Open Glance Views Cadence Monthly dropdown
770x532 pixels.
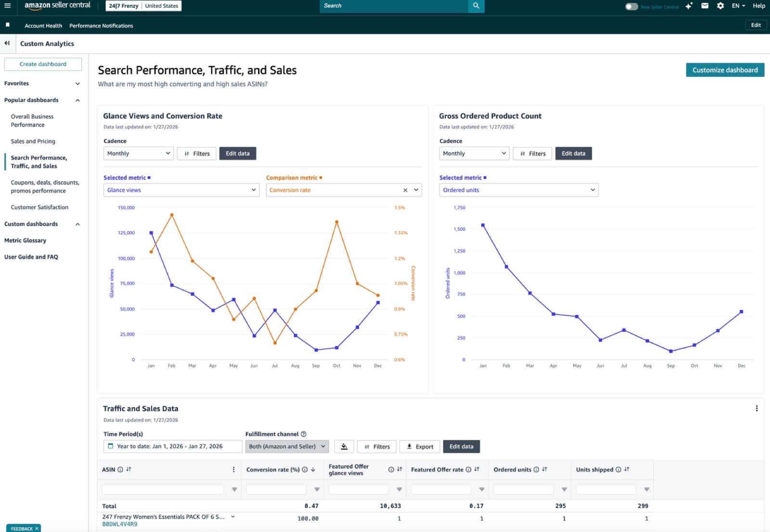click(139, 153)
